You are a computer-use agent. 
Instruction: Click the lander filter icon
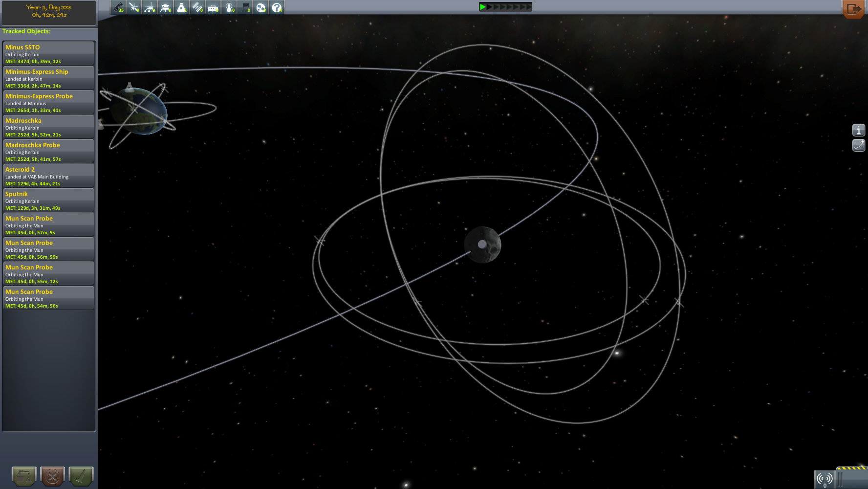coord(166,7)
